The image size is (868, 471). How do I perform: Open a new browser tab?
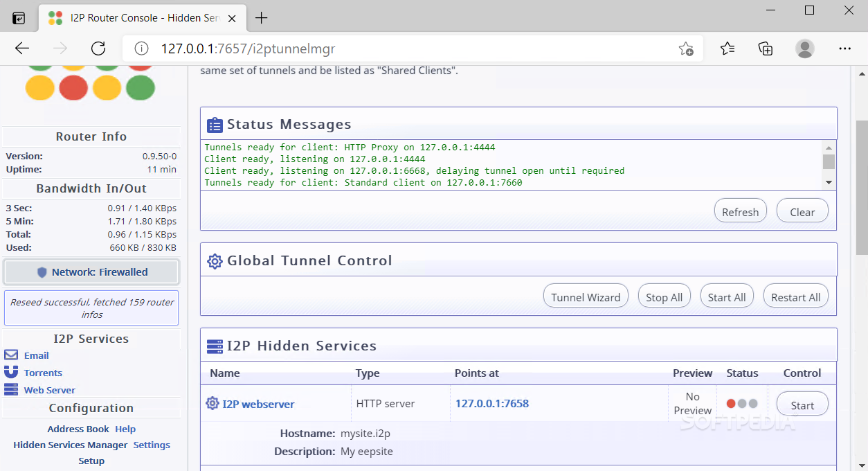pyautogui.click(x=261, y=18)
